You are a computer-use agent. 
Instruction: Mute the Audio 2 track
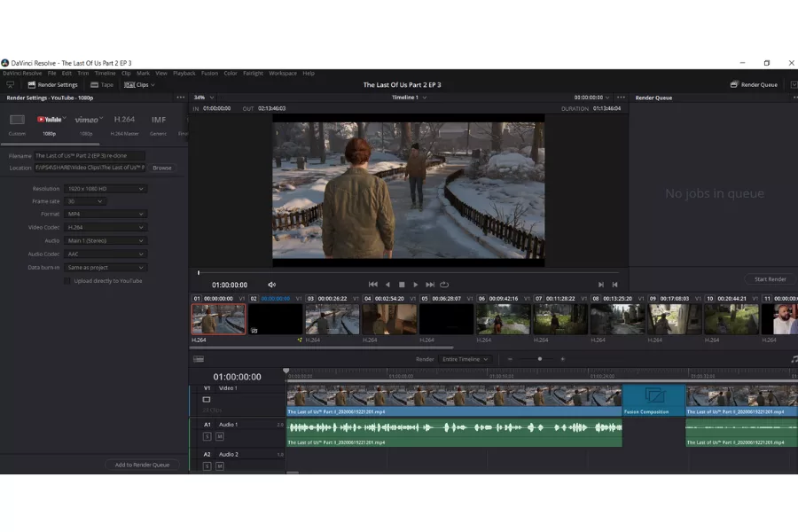coord(220,465)
